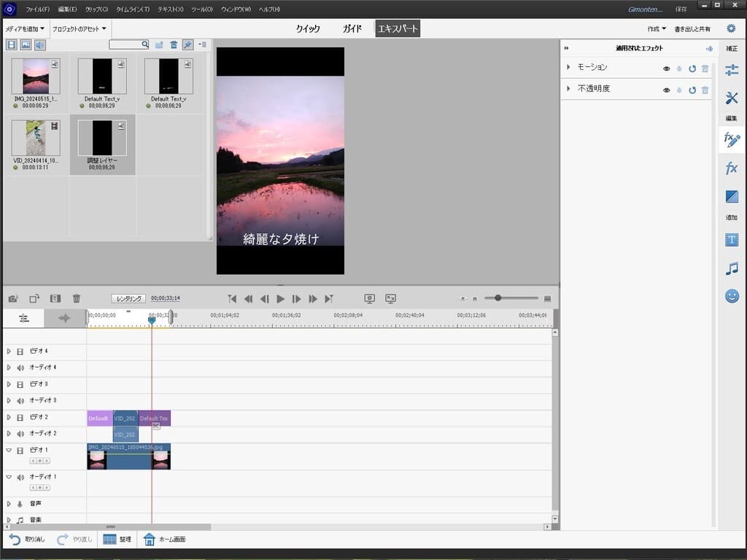Toggle video filter in project assets
The width and height of the screenshot is (747, 560).
tap(12, 44)
